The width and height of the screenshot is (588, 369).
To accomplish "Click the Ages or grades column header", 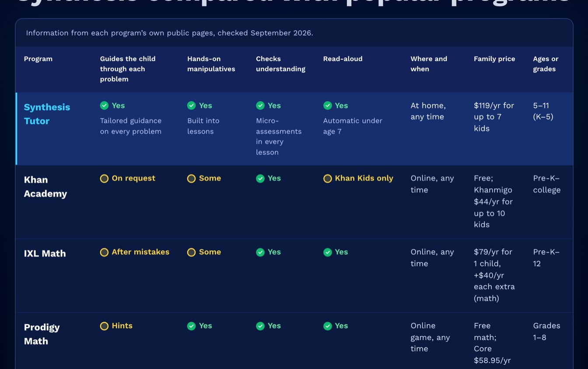I will (x=546, y=64).
